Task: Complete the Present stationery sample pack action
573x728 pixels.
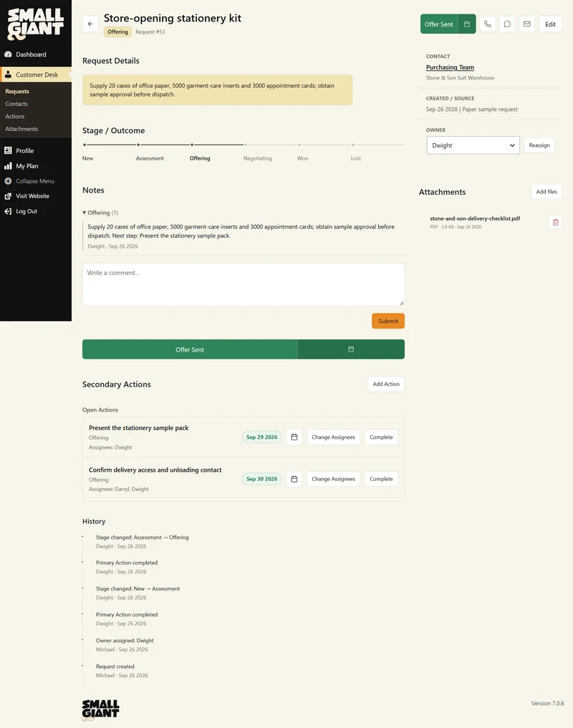Action: pyautogui.click(x=381, y=437)
